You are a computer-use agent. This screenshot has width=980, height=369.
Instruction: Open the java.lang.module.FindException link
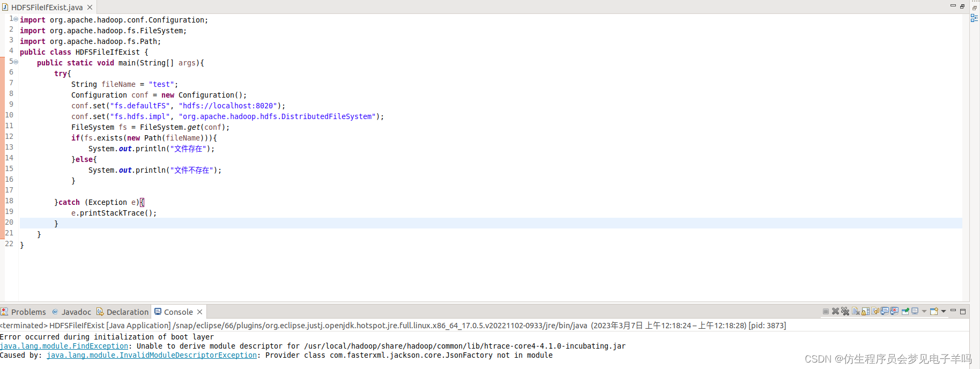(64, 346)
